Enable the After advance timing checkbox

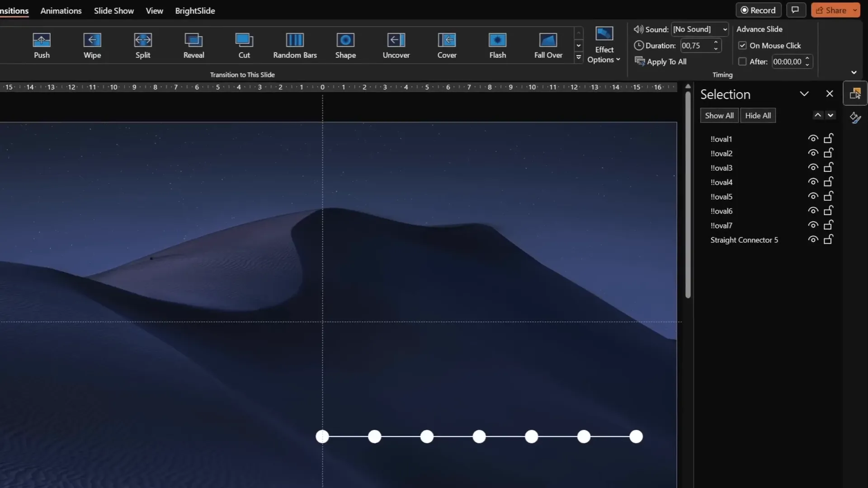click(742, 61)
